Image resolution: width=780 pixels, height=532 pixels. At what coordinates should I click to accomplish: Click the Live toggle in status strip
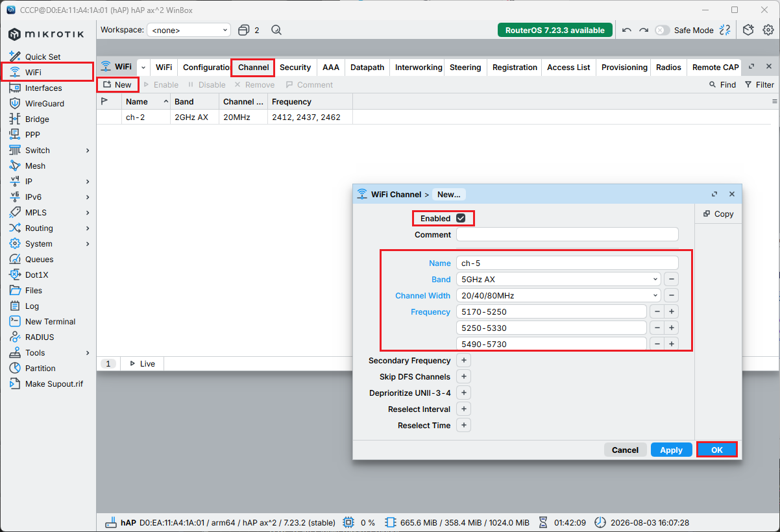[x=142, y=363]
